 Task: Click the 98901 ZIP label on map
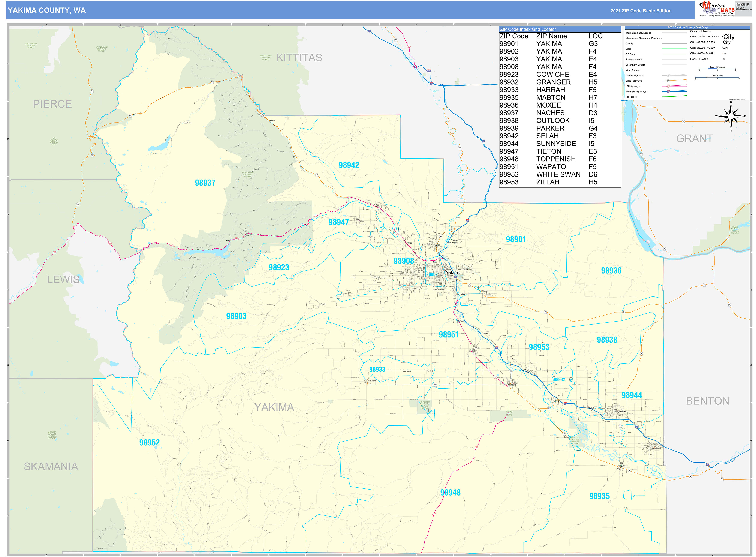(516, 239)
